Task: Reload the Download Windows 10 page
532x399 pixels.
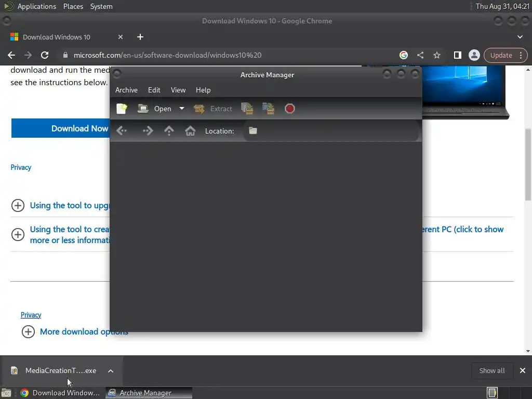Action: pyautogui.click(x=45, y=55)
